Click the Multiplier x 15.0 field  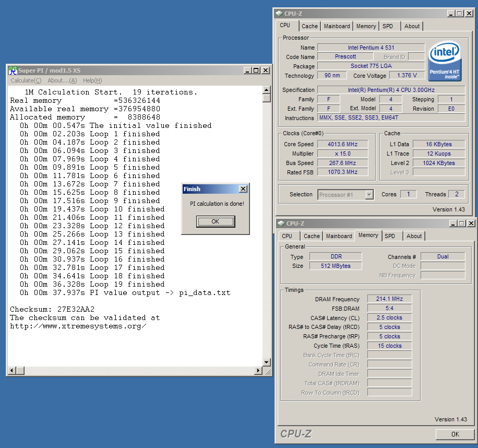coord(343,154)
